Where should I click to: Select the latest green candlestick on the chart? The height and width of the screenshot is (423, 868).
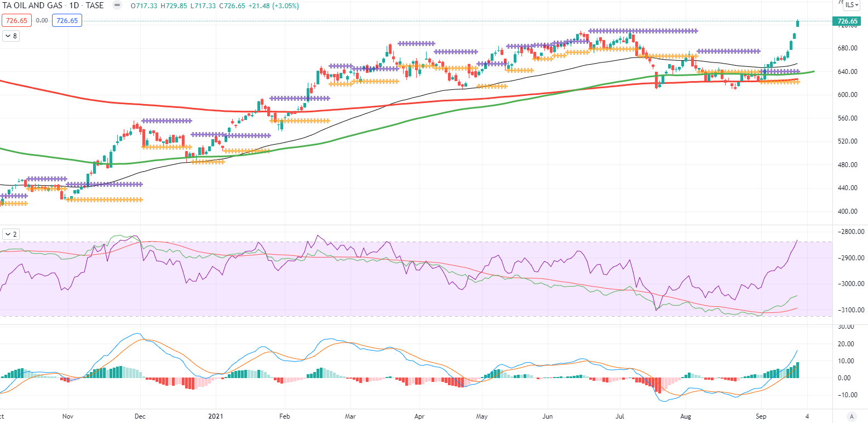point(798,23)
